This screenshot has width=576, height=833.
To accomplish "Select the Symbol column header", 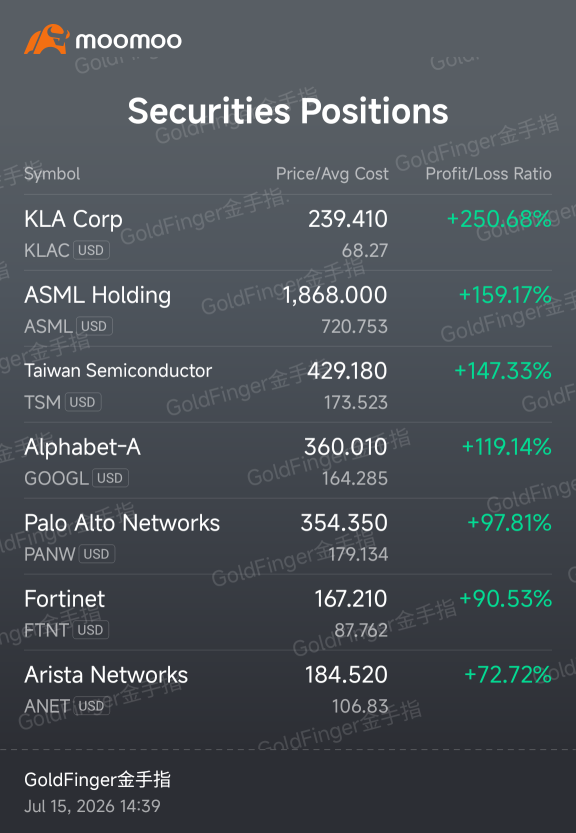I will click(x=52, y=174).
